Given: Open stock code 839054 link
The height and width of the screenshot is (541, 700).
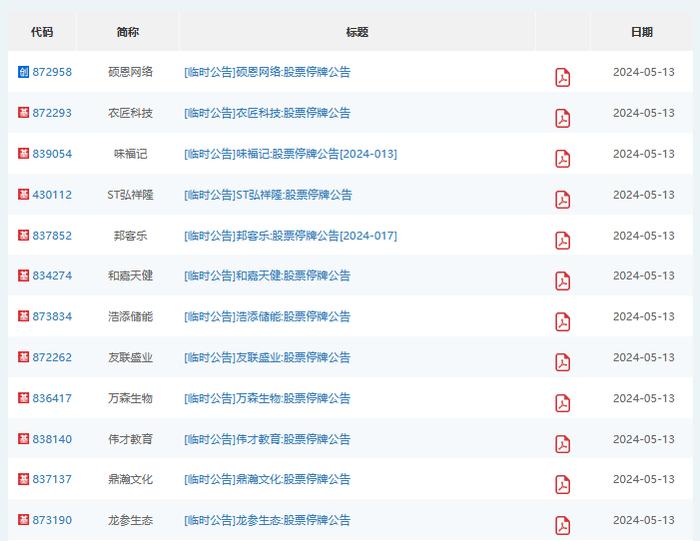Looking at the screenshot, I should point(52,154).
